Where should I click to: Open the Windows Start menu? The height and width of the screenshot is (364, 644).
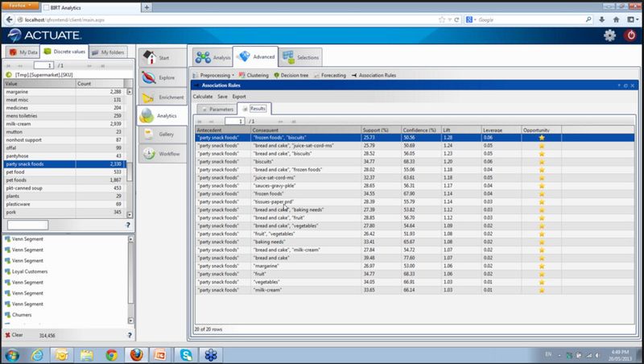click(x=12, y=355)
